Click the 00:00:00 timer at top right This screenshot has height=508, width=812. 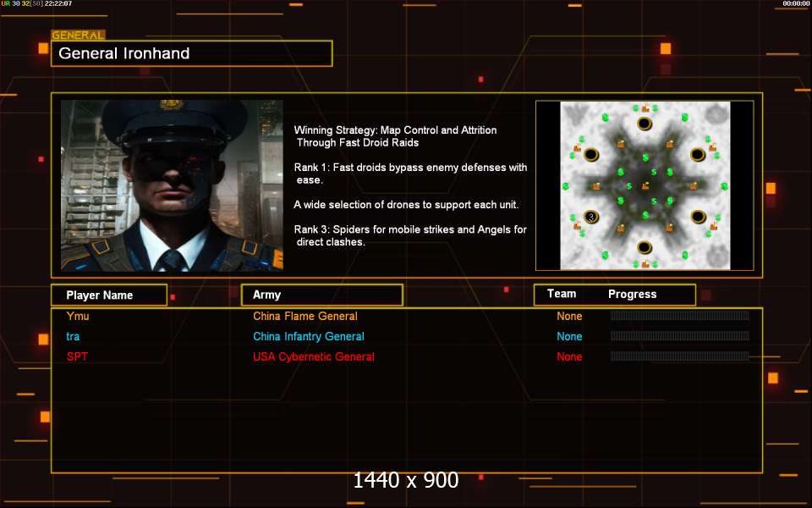[x=796, y=3]
